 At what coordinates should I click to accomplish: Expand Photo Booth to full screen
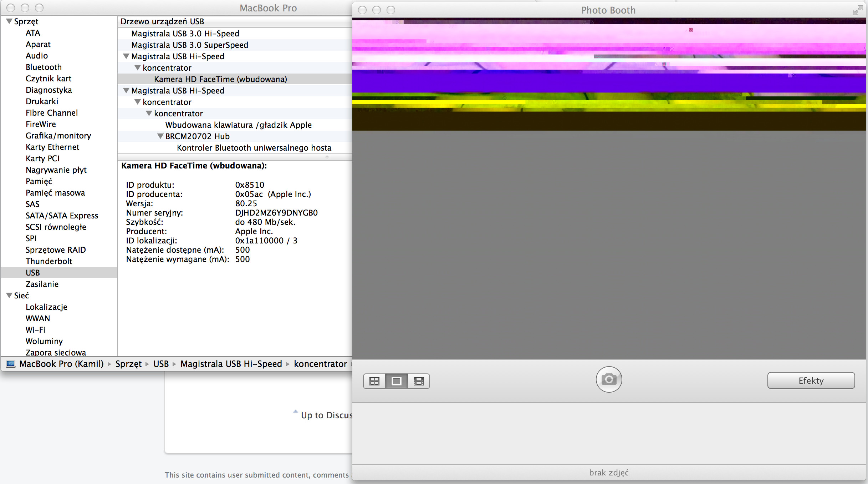[857, 10]
